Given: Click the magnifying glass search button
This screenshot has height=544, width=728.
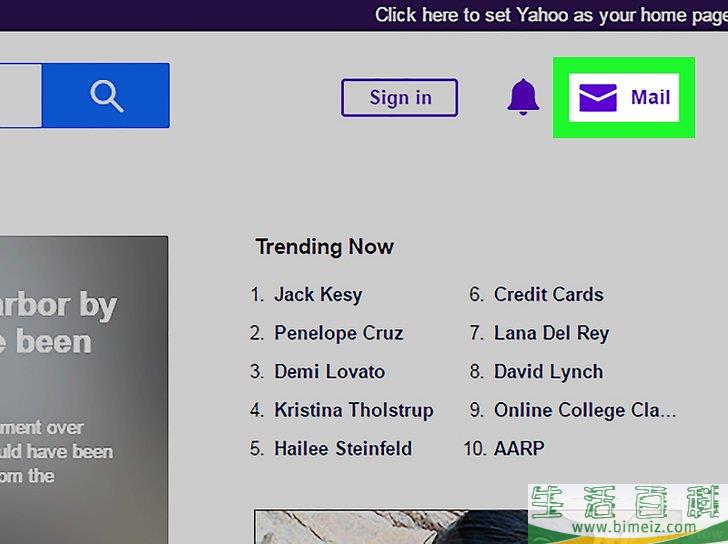Looking at the screenshot, I should [x=106, y=96].
